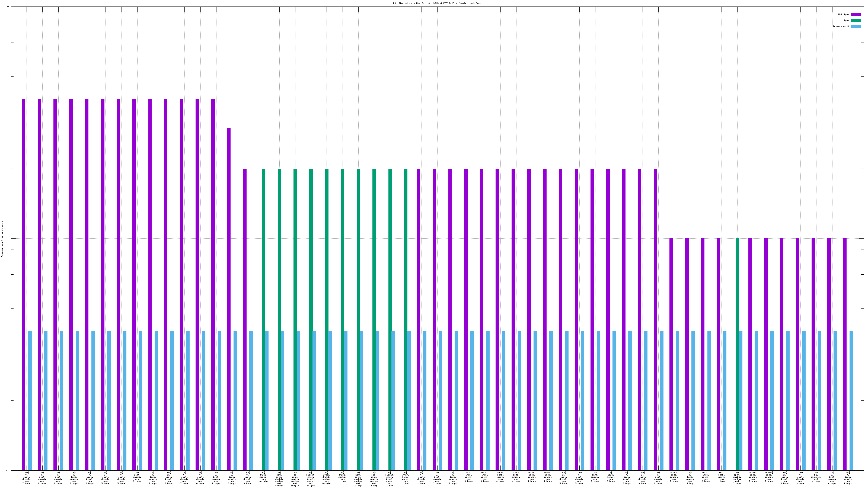Click the 'bl.spamcop.net 4 hops' x-axis label

click(816, 477)
